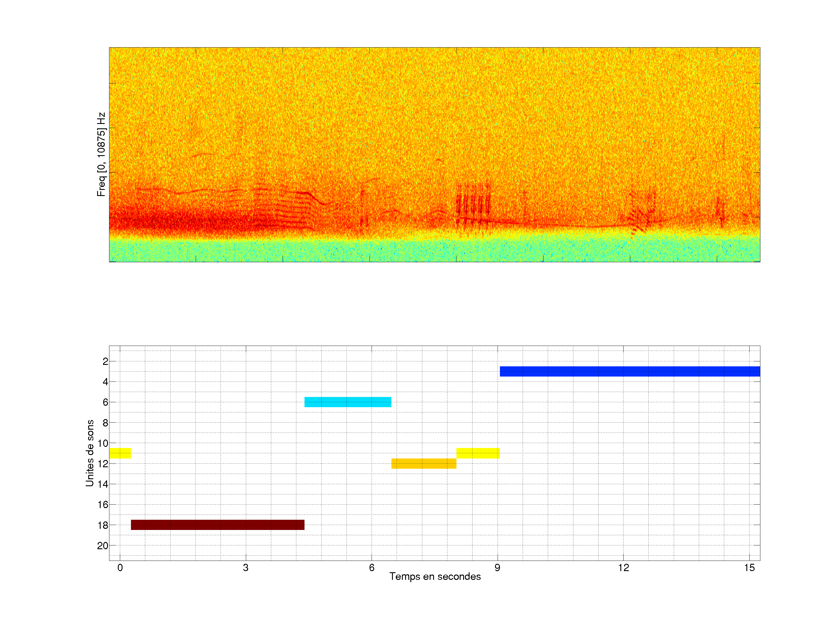Image resolution: width=840 pixels, height=630 pixels.
Task: Click the x-axis tick label 9
Action: tap(497, 568)
